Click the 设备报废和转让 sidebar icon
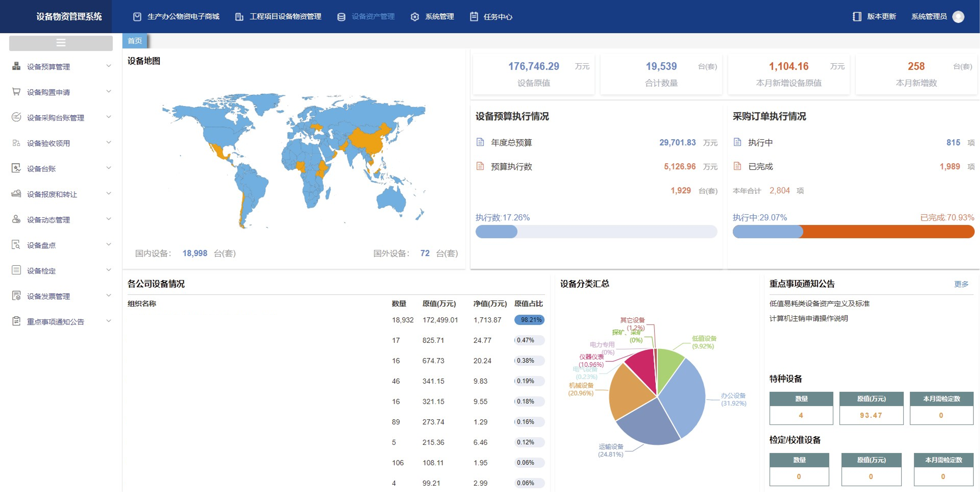The image size is (980, 492). [16, 193]
